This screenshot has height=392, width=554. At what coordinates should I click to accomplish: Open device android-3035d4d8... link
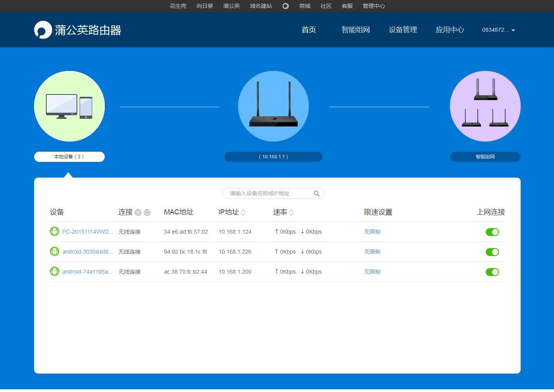88,252
